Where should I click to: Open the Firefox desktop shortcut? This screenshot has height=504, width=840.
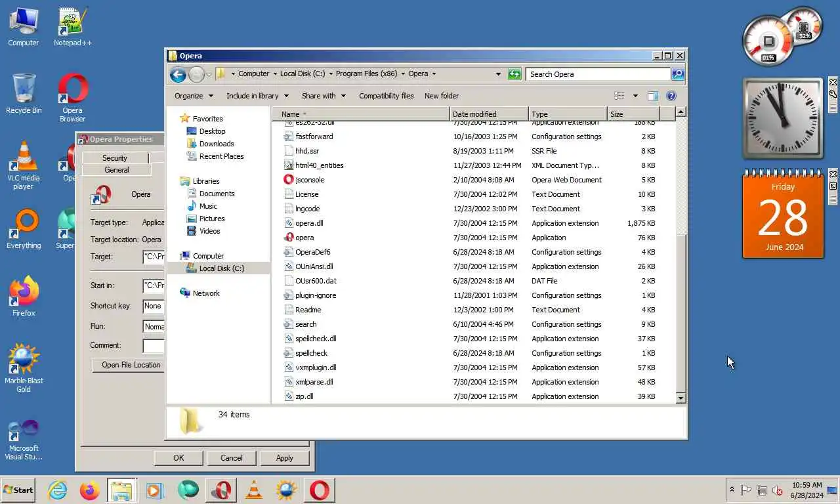[24, 297]
